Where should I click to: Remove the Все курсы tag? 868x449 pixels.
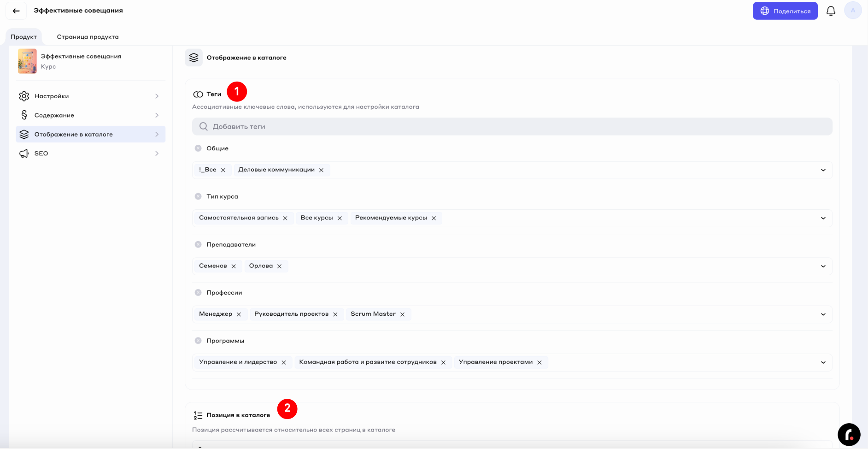tap(340, 219)
